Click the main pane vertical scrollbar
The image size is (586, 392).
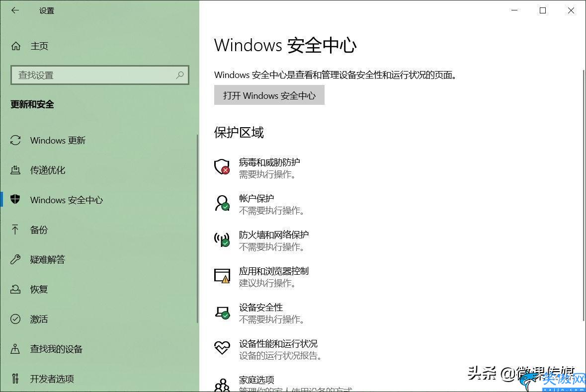[x=584, y=195]
